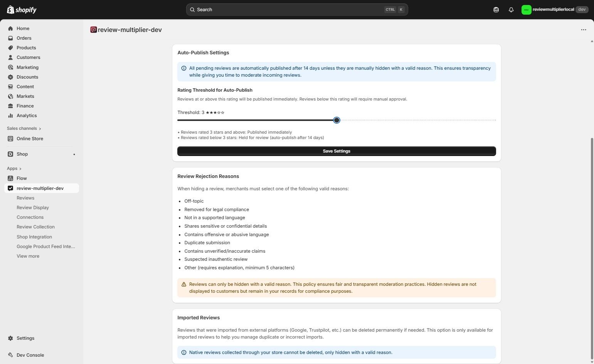Click the Shopify logo icon
The image size is (594, 364).
tap(10, 10)
